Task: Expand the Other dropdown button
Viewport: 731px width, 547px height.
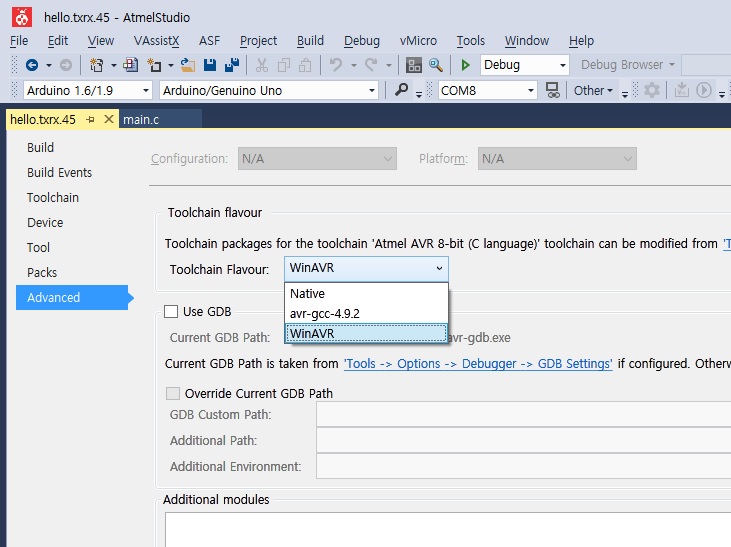Action: tap(593, 90)
